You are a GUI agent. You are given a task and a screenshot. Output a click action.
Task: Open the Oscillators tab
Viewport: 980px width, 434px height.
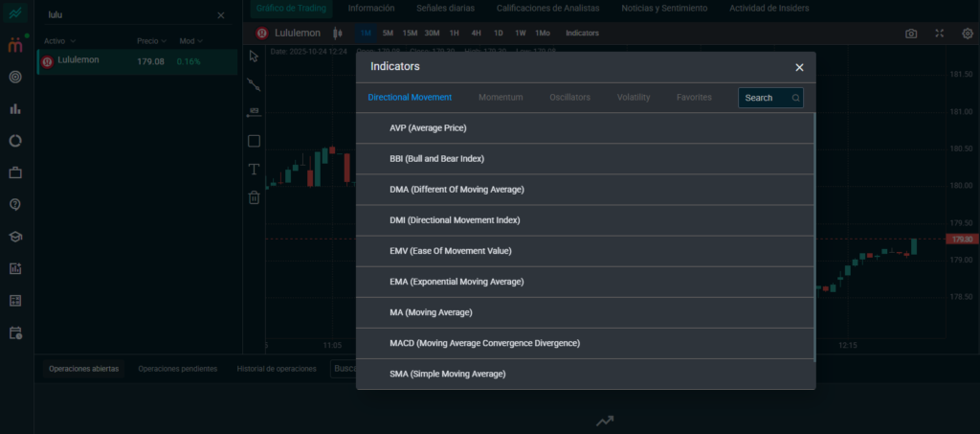[569, 98]
